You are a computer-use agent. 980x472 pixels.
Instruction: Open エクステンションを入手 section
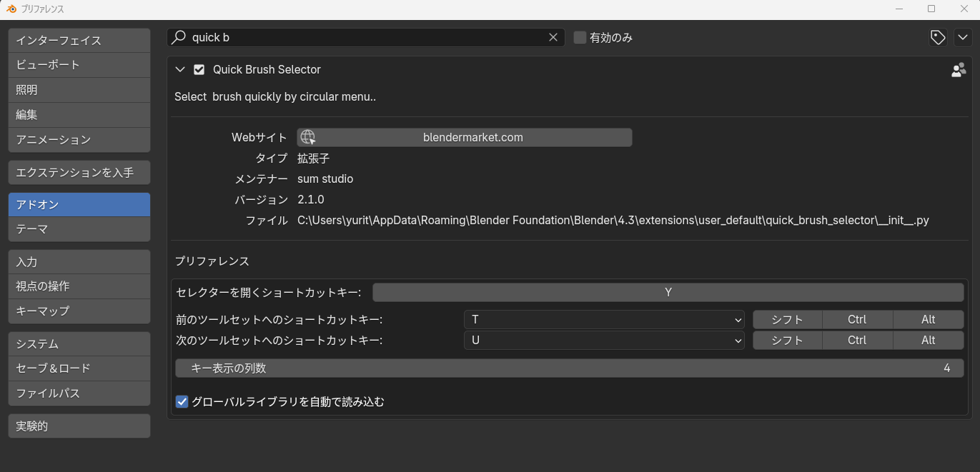(79, 172)
